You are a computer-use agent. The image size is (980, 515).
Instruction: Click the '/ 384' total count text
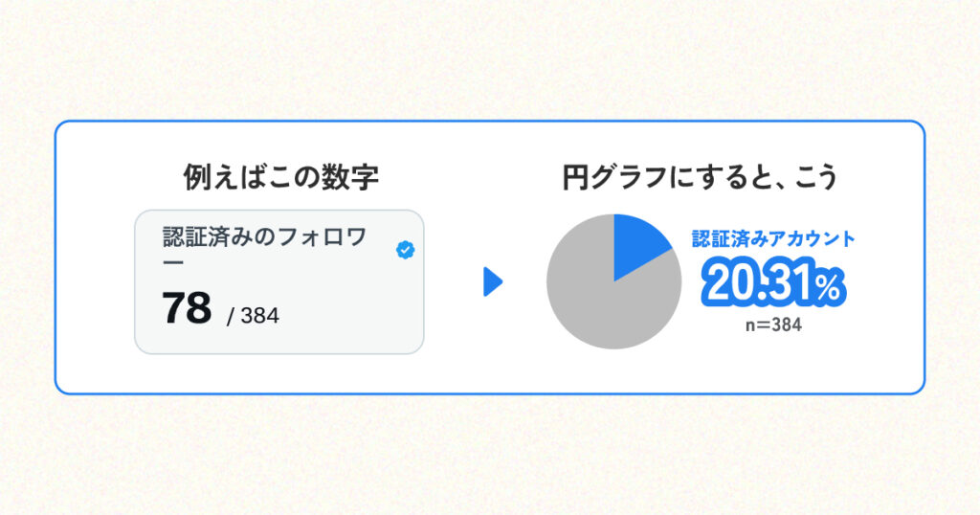click(x=253, y=316)
